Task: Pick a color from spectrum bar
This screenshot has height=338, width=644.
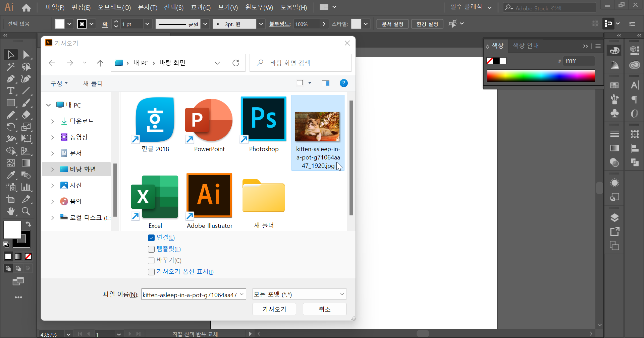Action: point(541,76)
